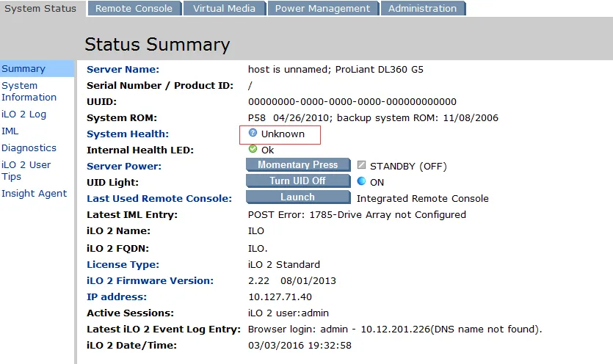Switch to the Virtual Media tab

(224, 9)
